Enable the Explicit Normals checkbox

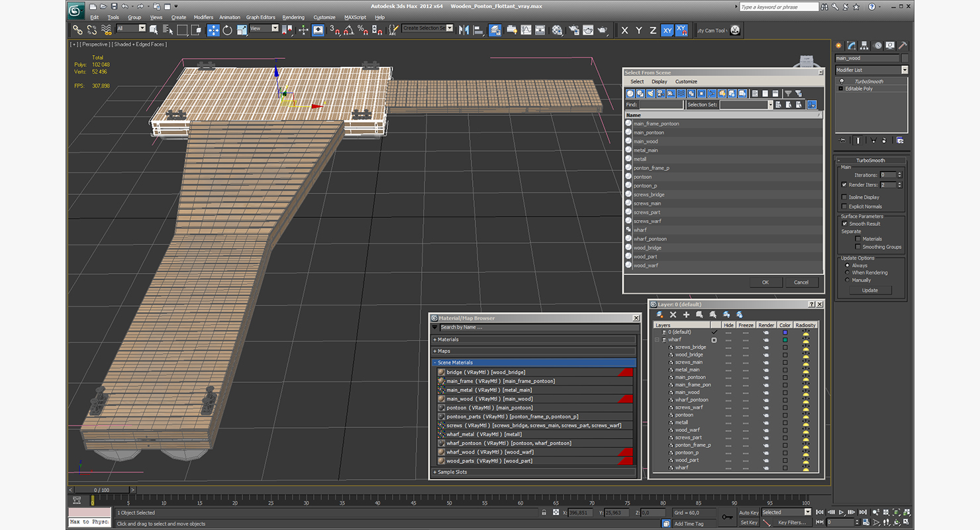point(844,206)
